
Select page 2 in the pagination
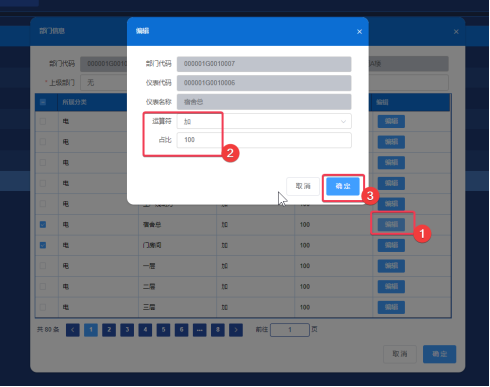click(x=109, y=330)
